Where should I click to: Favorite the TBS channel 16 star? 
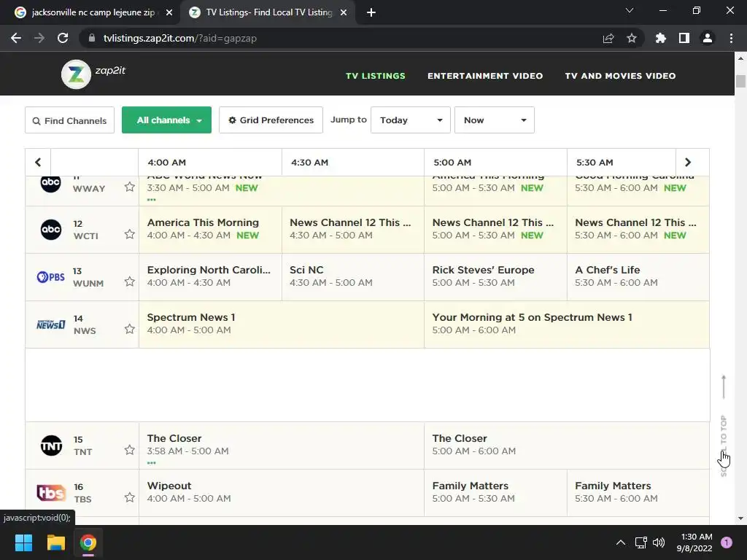130,497
